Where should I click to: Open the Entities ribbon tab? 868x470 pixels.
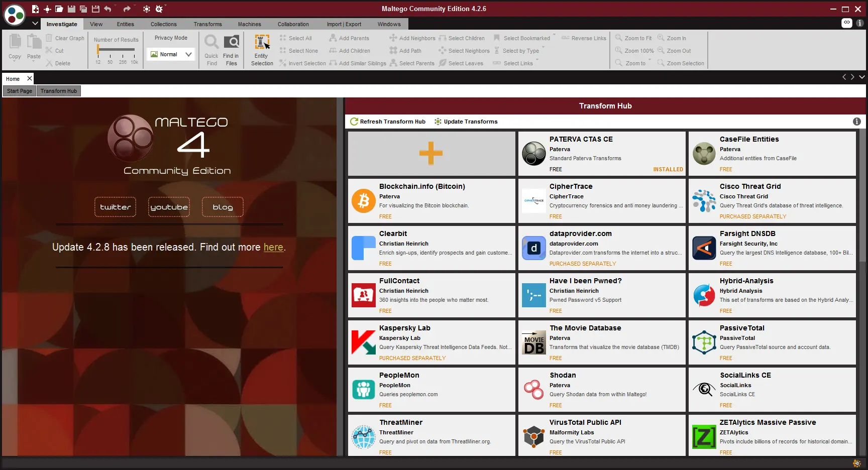point(126,24)
